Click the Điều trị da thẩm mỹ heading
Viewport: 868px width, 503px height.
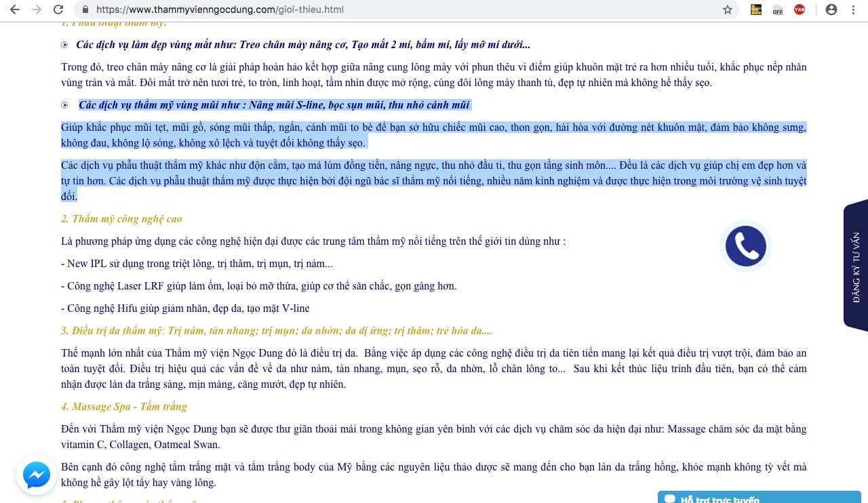tap(112, 331)
